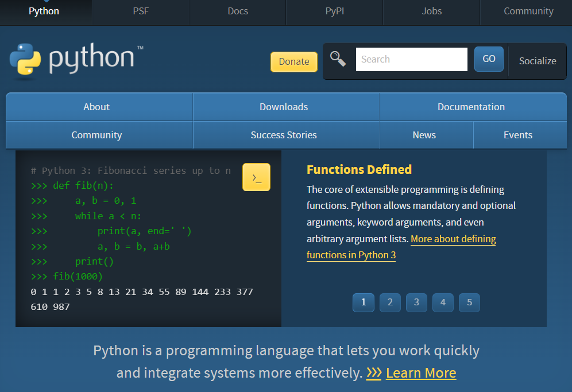Click the output line starting '0 1 1 2 3'
Image resolution: width=572 pixels, height=392 pixels.
(142, 292)
